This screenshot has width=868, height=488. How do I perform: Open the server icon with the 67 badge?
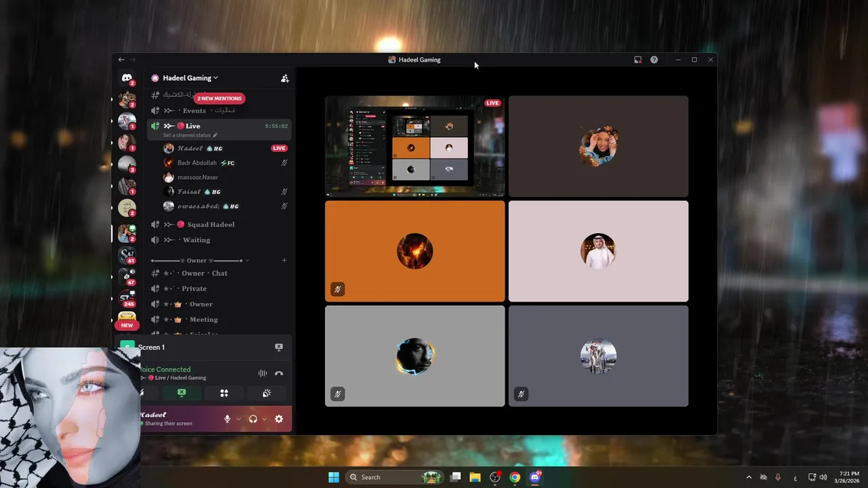pos(127,277)
